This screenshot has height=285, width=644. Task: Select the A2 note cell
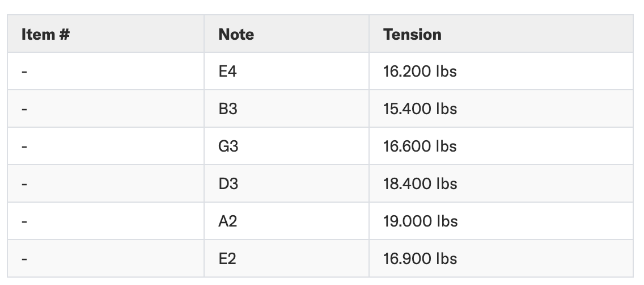228,221
